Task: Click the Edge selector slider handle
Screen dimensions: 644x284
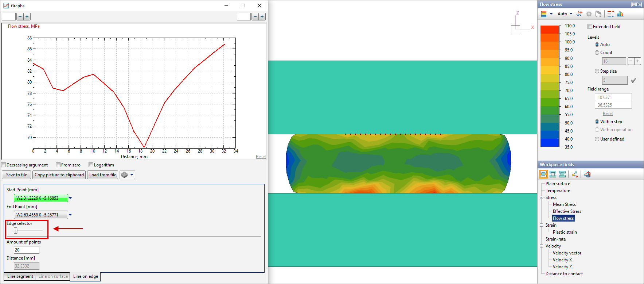Action: (16, 230)
